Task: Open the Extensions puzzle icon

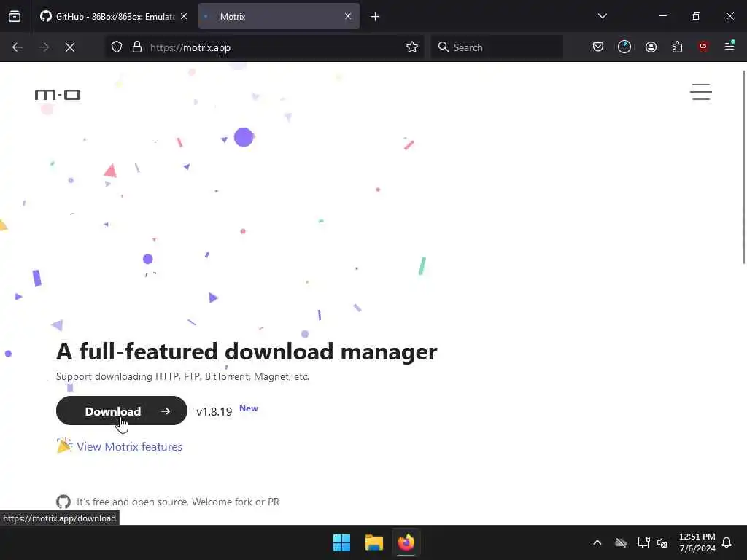Action: coord(677,47)
